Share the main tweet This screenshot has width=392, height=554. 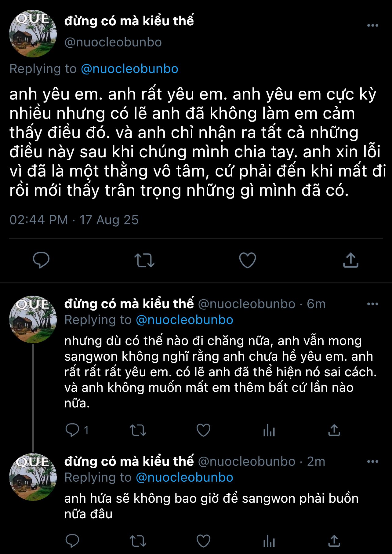click(350, 260)
